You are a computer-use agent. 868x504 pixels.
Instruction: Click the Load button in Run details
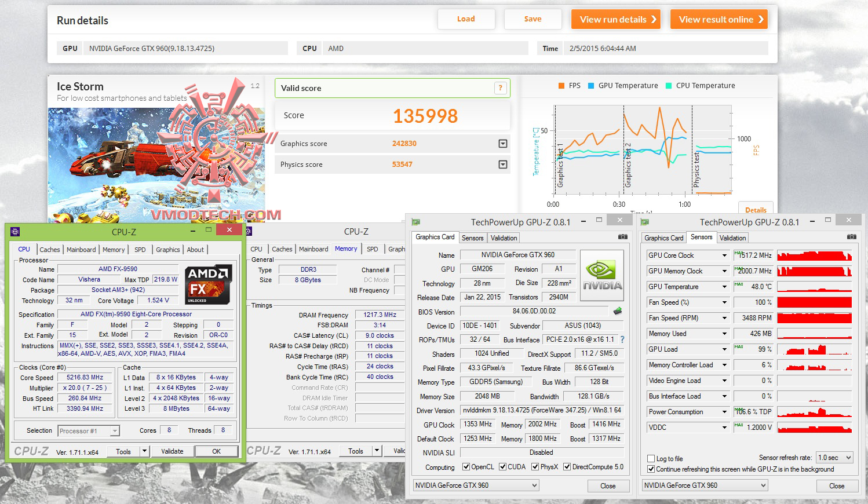466,19
